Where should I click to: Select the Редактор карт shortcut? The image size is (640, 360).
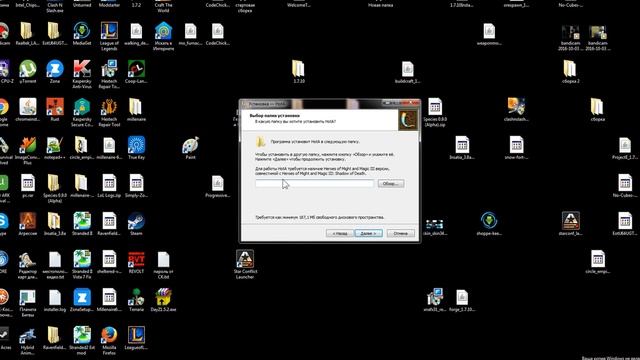coord(28,264)
